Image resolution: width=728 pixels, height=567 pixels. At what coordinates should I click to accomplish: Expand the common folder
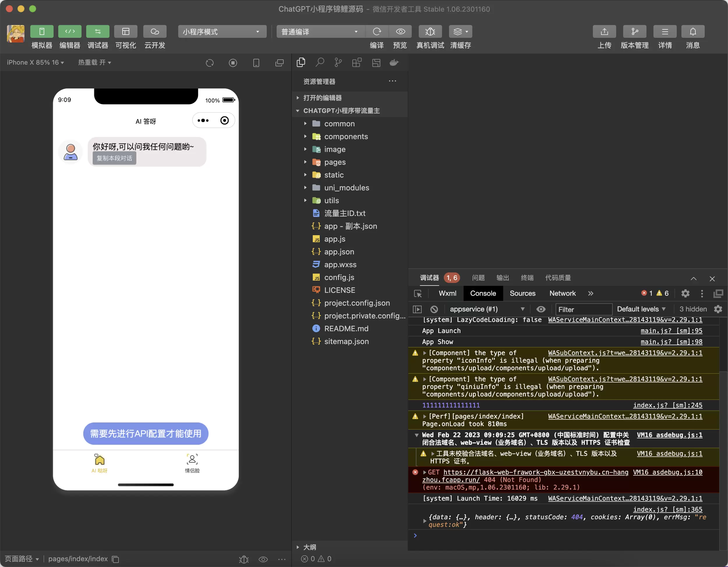pos(350,124)
